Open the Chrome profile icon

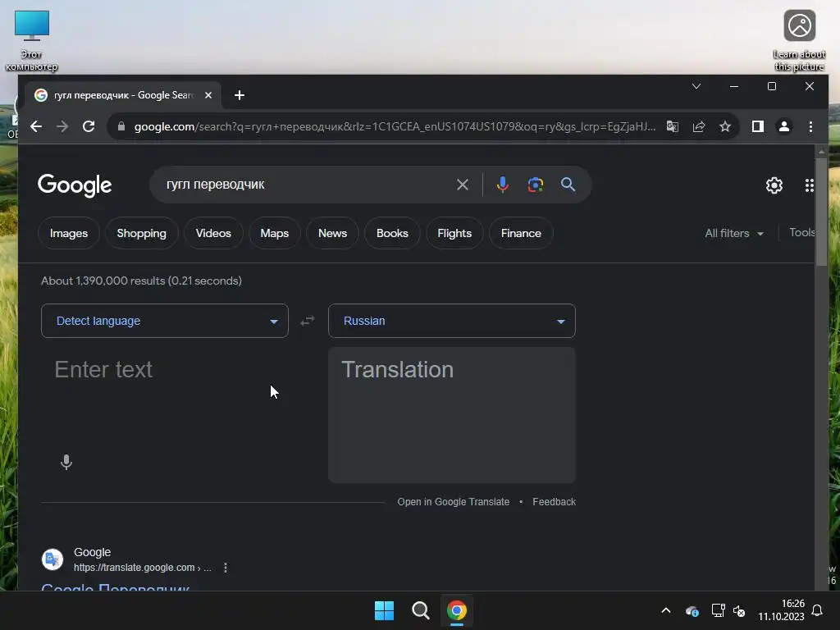(x=783, y=126)
